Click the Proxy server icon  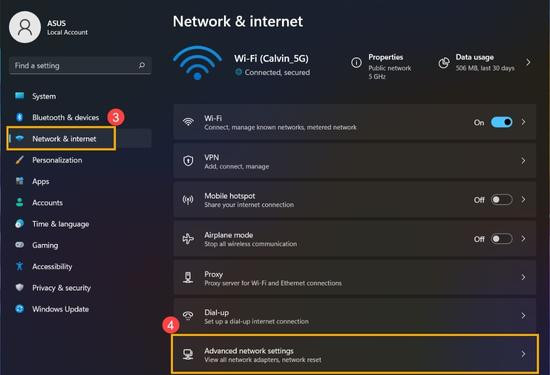pyautogui.click(x=188, y=277)
